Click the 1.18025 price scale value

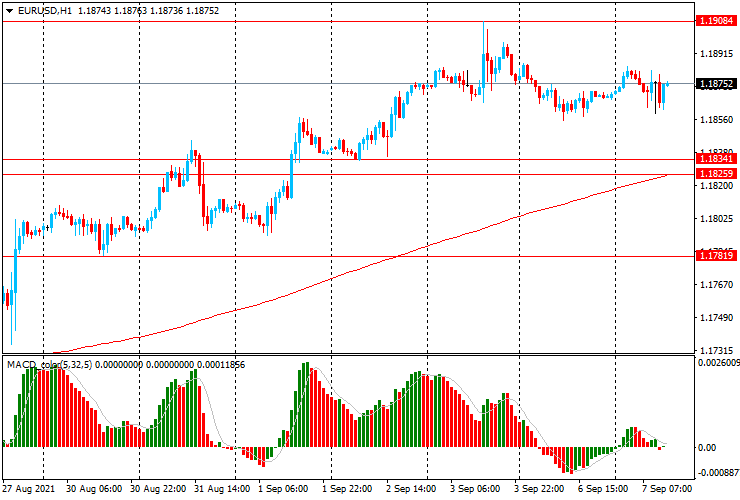pyautogui.click(x=716, y=219)
